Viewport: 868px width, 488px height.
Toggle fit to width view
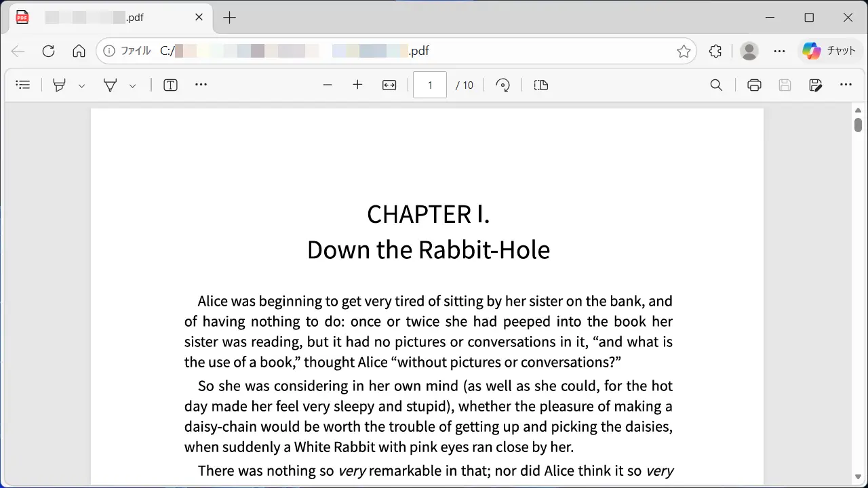389,85
